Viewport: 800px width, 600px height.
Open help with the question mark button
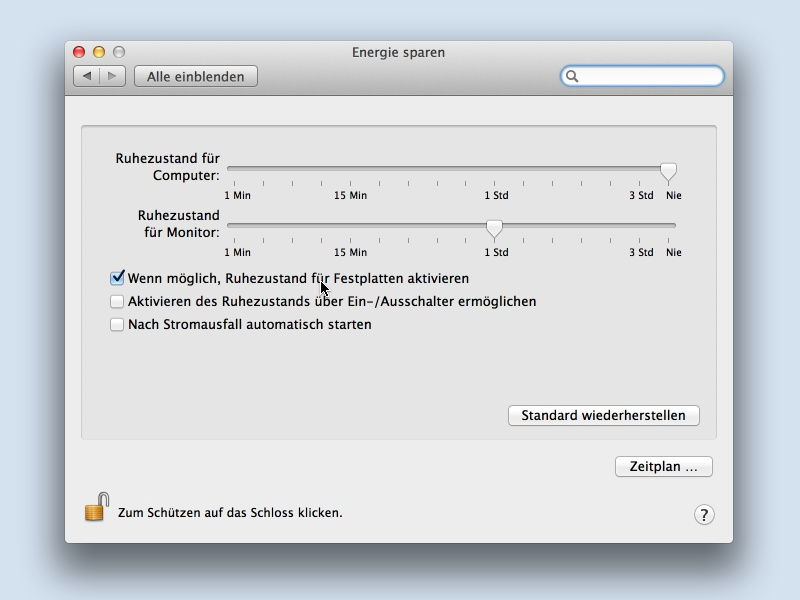704,514
